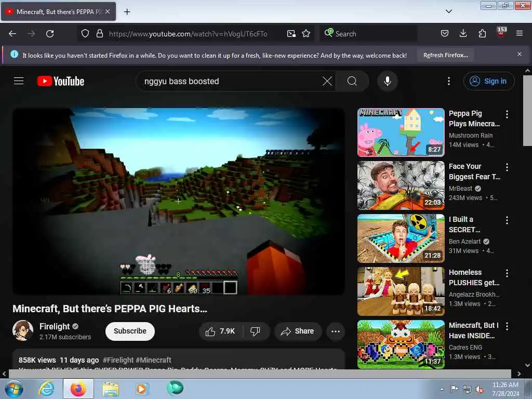
Task: Open the Firefox hamburger application menu
Action: click(520, 34)
